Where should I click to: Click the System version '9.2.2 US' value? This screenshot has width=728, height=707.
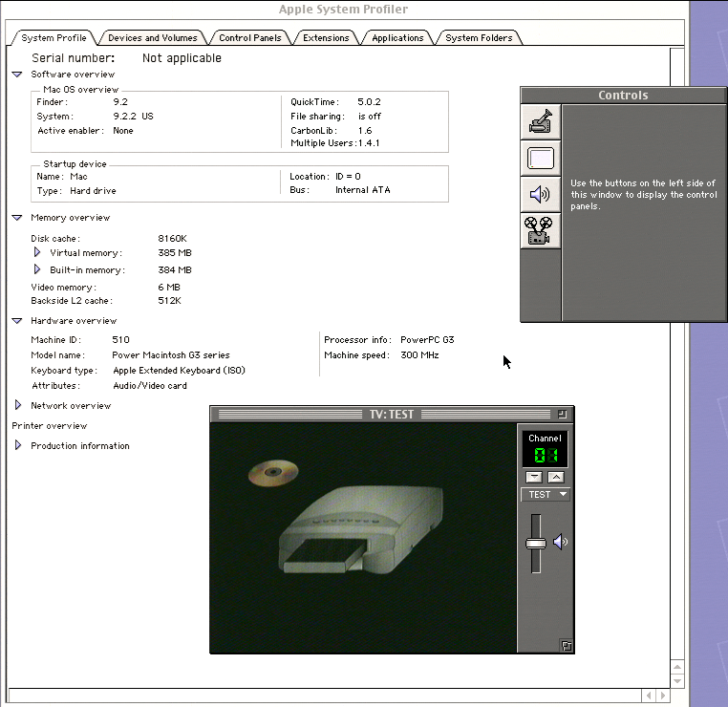tap(133, 116)
